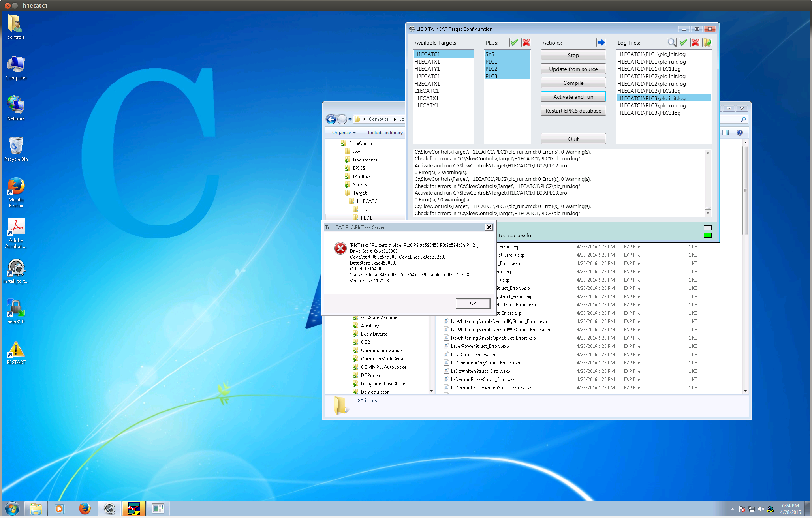Click the folder icon above Log Files
The height and width of the screenshot is (518, 812).
707,43
